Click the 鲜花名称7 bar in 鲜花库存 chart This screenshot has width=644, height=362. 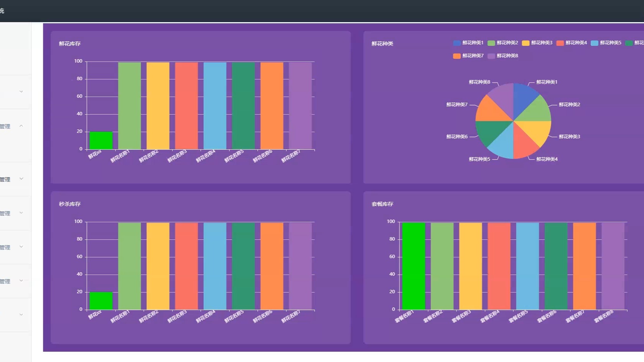pyautogui.click(x=300, y=106)
